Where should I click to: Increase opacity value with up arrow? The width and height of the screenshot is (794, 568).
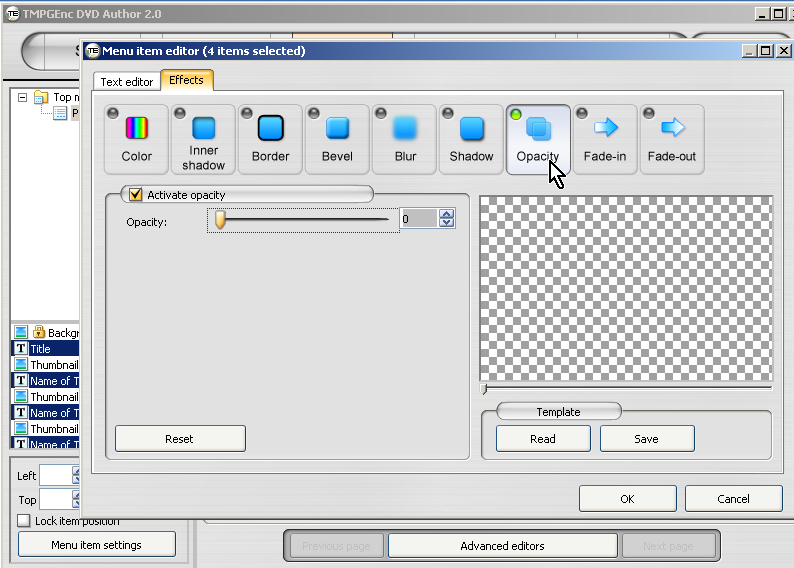447,214
